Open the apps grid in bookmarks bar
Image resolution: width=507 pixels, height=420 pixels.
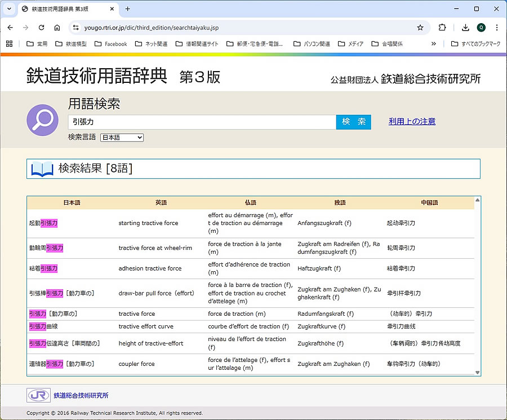[10, 44]
